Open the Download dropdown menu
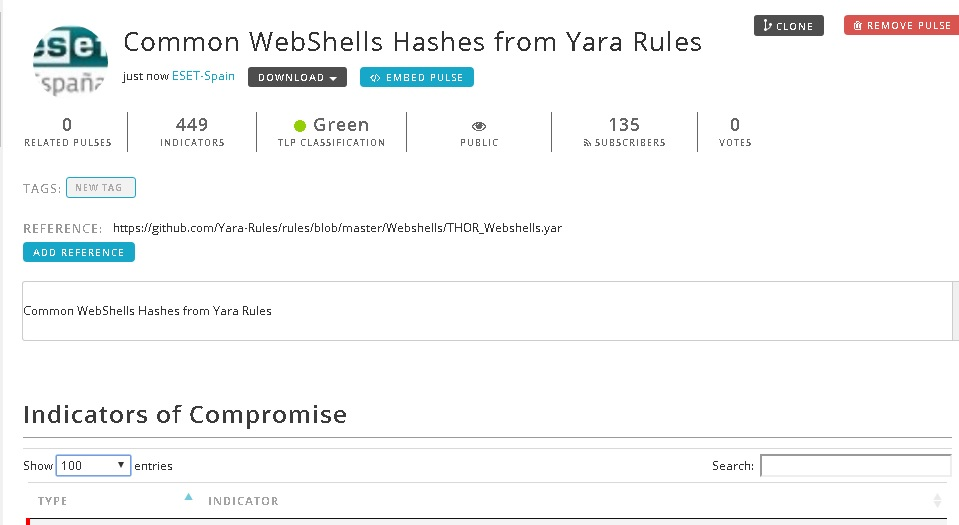959x525 pixels. [297, 77]
